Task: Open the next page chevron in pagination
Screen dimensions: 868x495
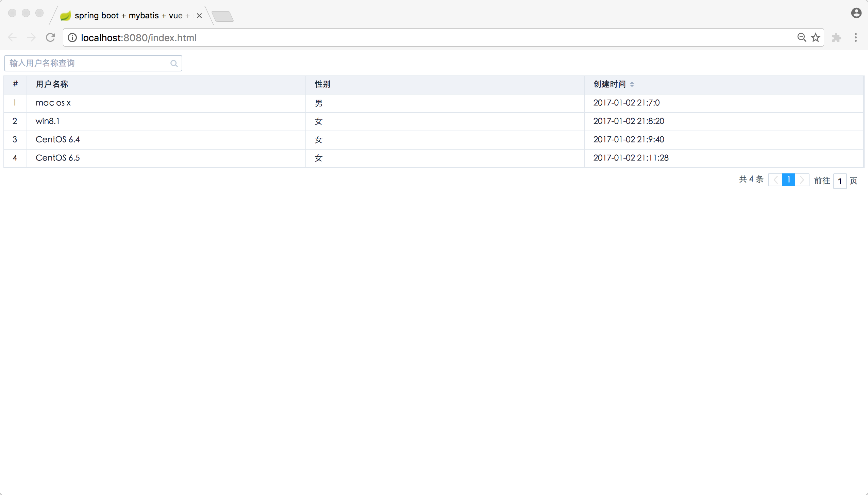Action: pyautogui.click(x=802, y=180)
